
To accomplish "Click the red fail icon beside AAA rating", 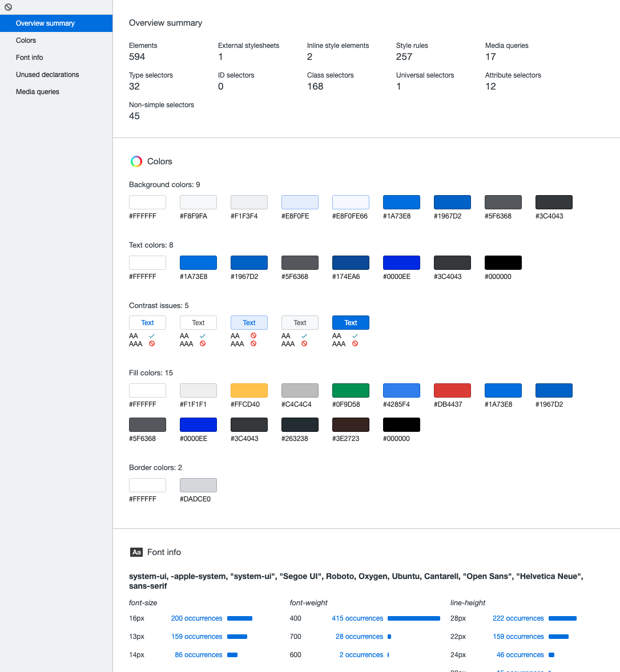I will 151,344.
